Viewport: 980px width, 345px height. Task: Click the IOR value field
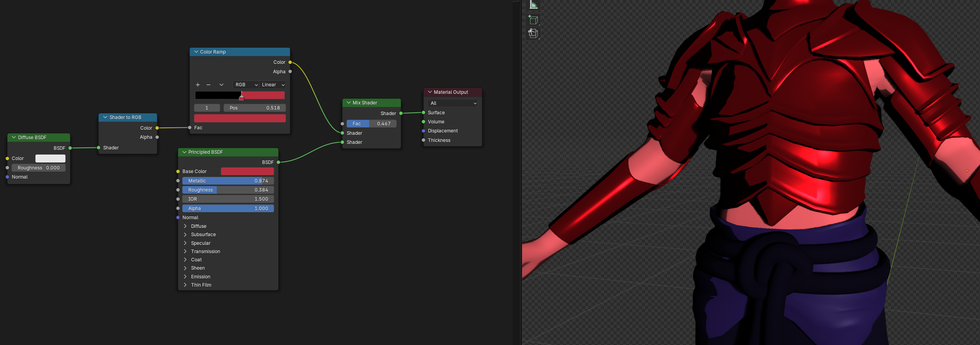click(x=228, y=199)
